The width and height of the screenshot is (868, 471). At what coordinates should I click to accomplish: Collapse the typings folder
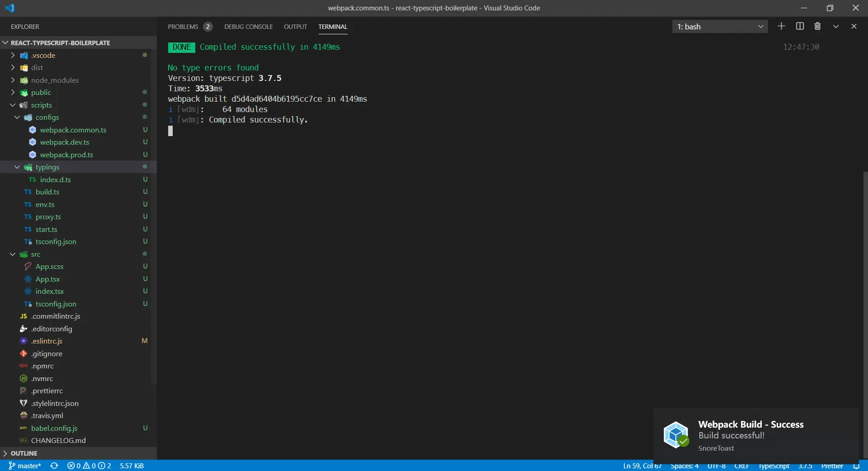click(x=78, y=167)
